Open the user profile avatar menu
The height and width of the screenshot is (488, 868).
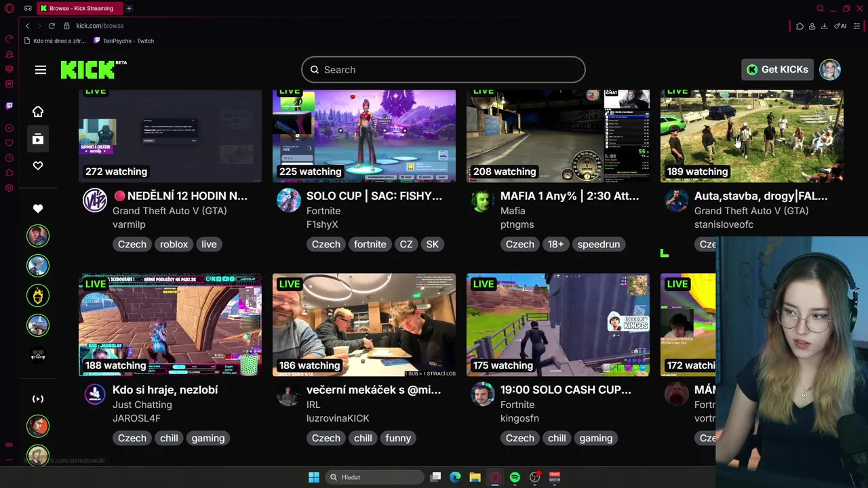tap(830, 69)
